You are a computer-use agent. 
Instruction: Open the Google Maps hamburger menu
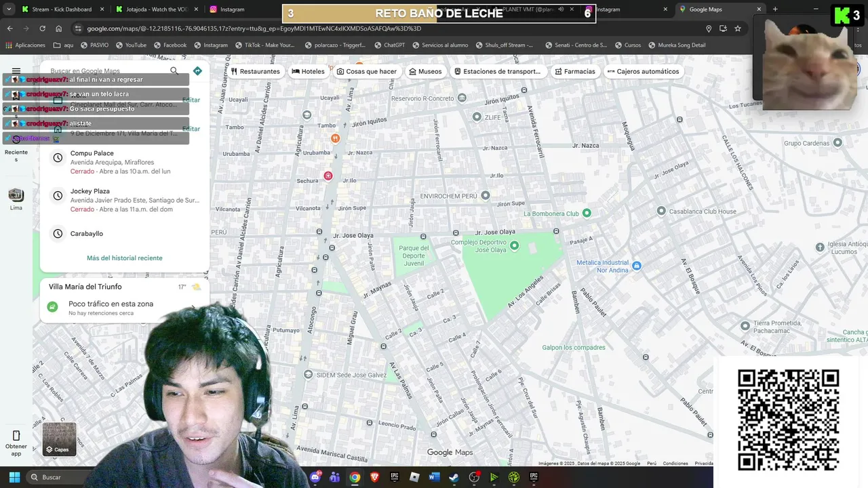tap(16, 70)
